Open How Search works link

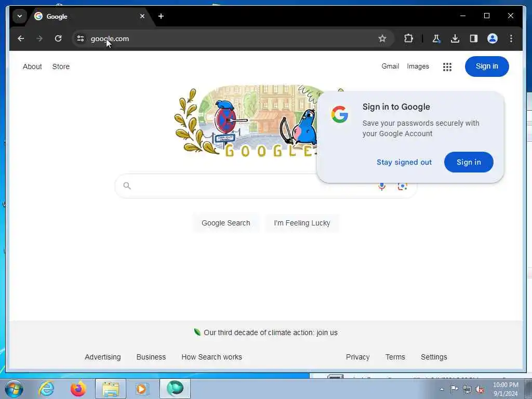212,357
